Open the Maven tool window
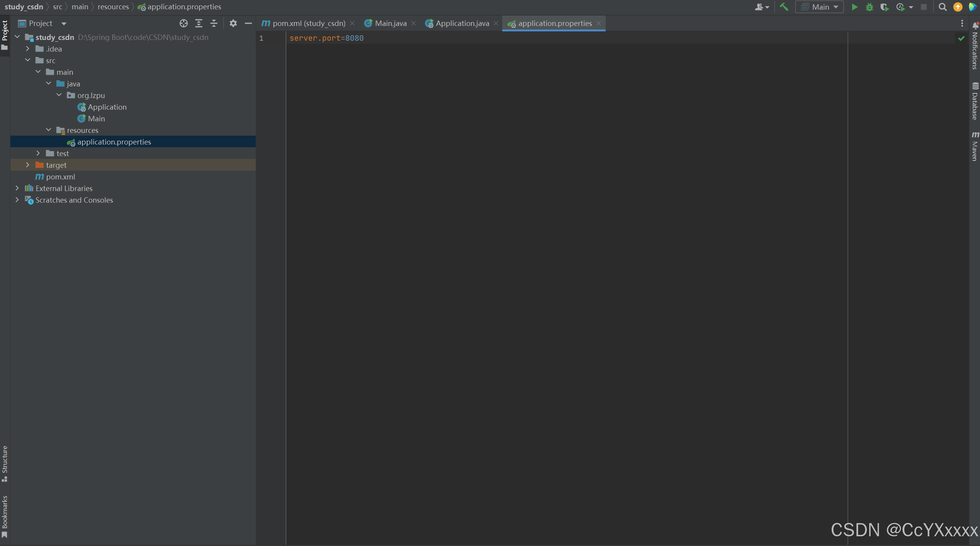Viewport: 980px width, 546px height. (x=975, y=146)
